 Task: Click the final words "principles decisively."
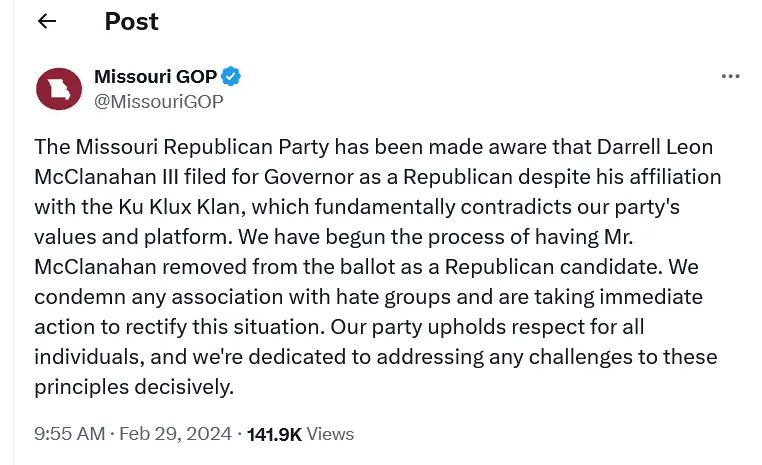(133, 387)
